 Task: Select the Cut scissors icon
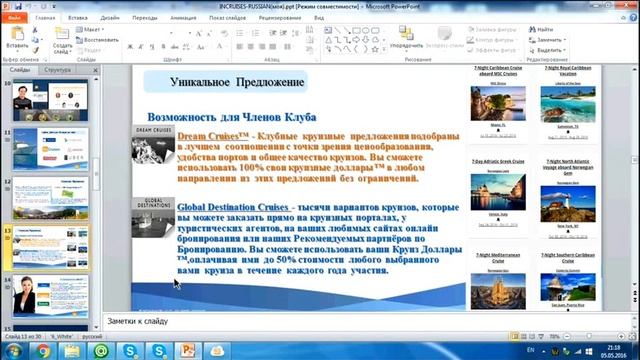pyautogui.click(x=36, y=30)
